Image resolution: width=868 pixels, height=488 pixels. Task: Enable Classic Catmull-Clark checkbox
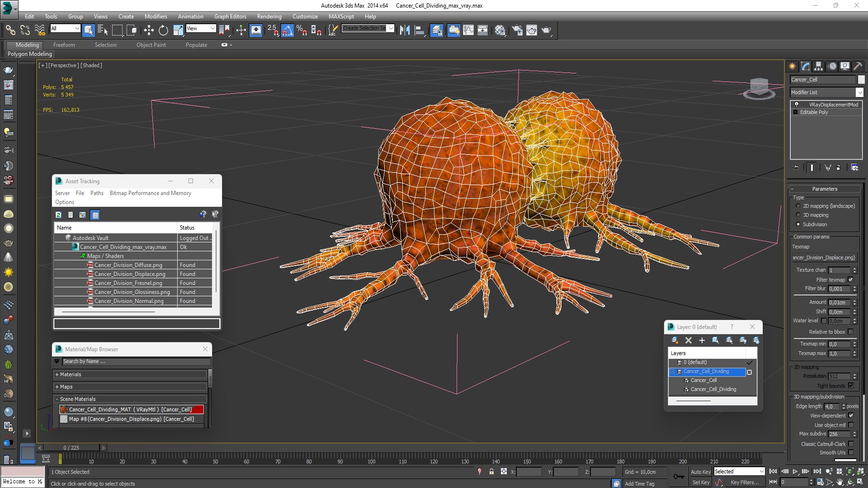point(851,444)
